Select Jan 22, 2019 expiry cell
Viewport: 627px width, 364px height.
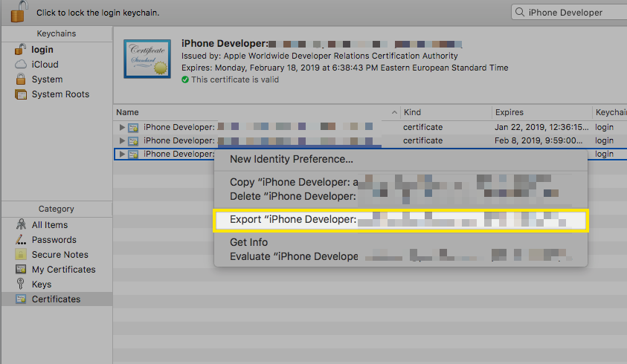coord(541,127)
